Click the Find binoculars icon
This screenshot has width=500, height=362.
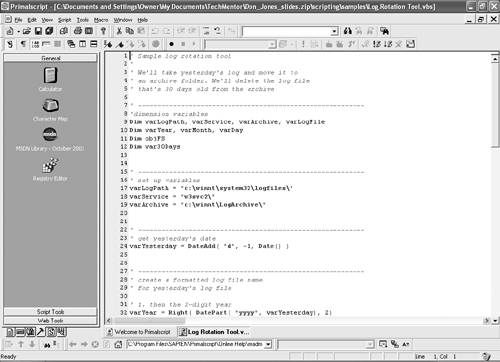point(348,31)
